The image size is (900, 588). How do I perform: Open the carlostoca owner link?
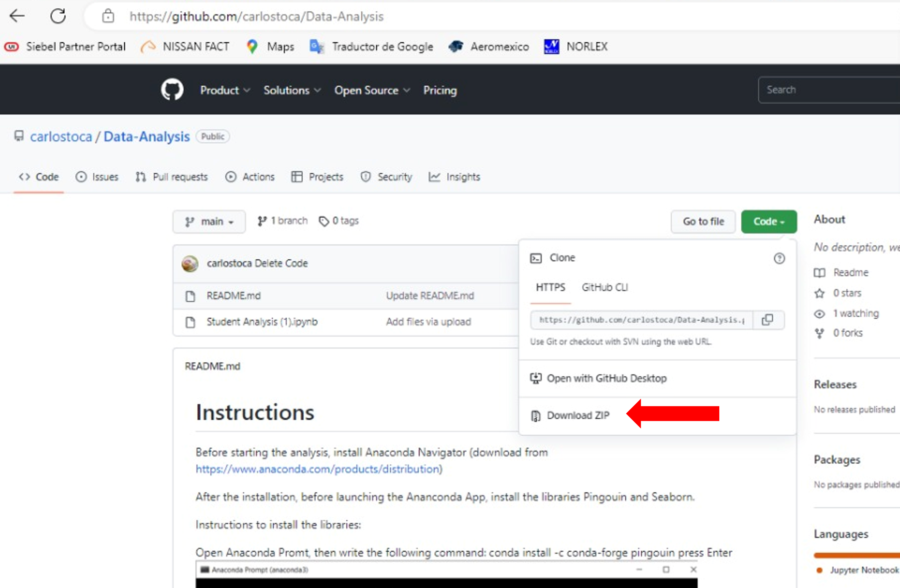[x=61, y=137]
